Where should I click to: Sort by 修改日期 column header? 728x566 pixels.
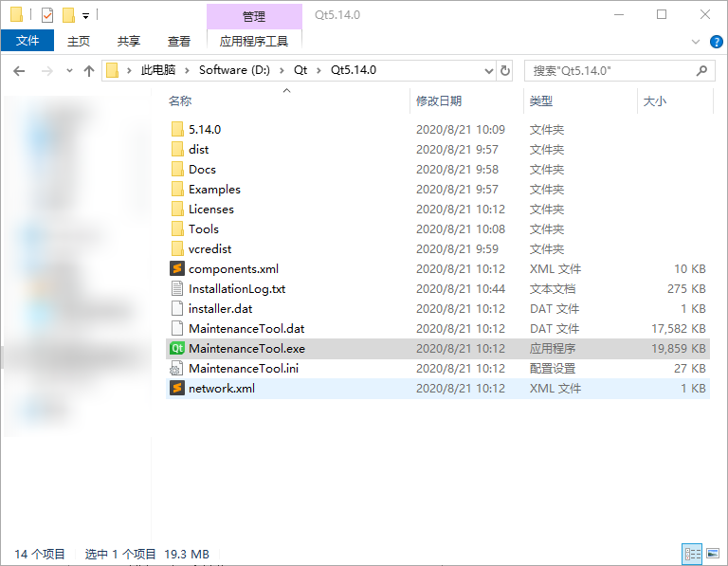439,100
